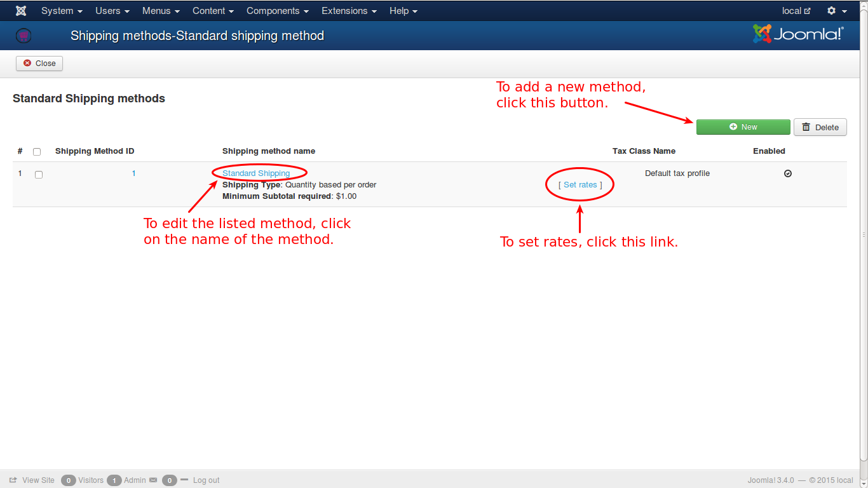
Task: Click the Joomla! brand logo at right
Action: pyautogui.click(x=798, y=34)
